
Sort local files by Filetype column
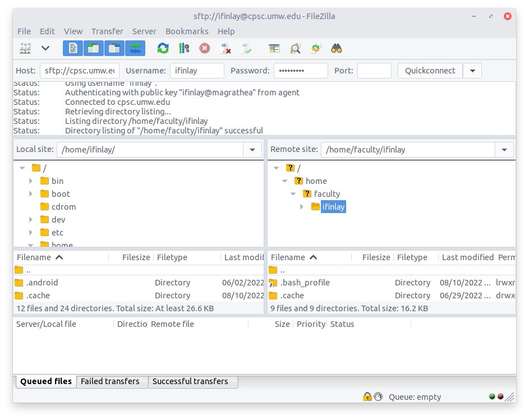click(187, 257)
